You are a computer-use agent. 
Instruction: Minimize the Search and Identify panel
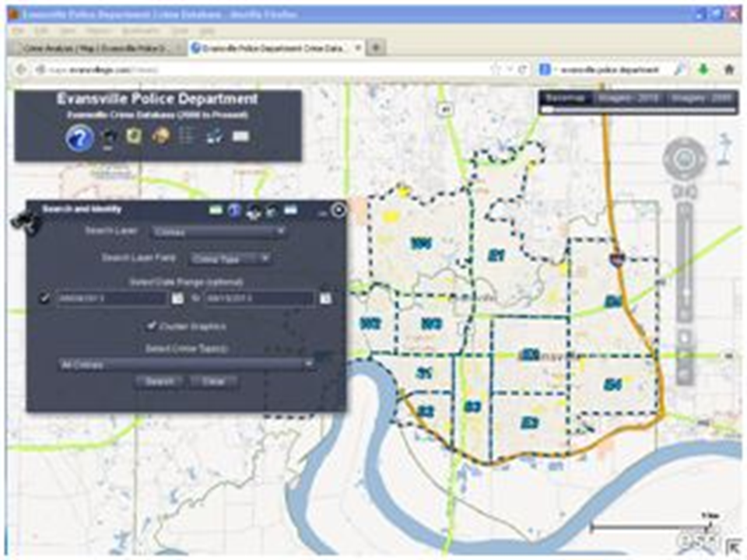[322, 212]
